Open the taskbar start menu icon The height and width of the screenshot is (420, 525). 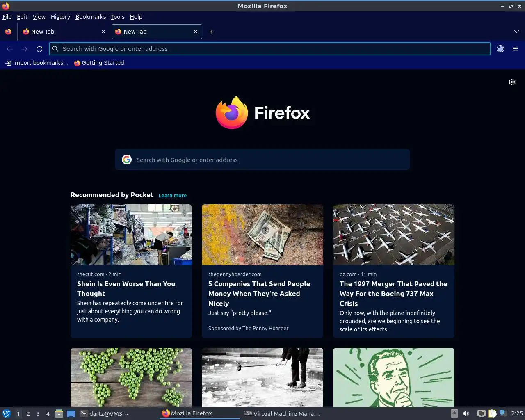click(x=6, y=413)
